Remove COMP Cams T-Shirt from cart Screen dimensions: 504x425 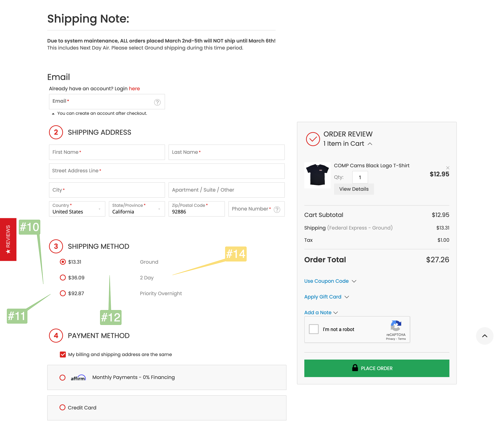[x=448, y=168]
